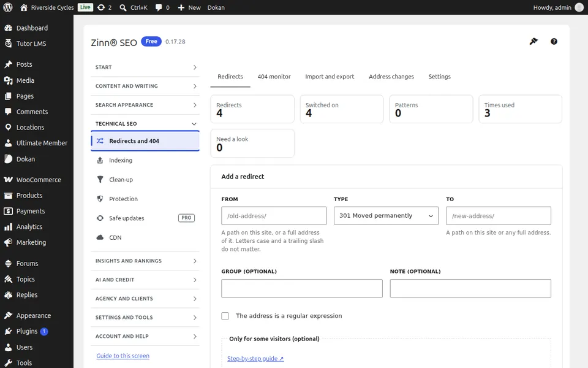Open the Guide to this screen link
Viewport: 588px width, 368px height.
[x=123, y=356]
